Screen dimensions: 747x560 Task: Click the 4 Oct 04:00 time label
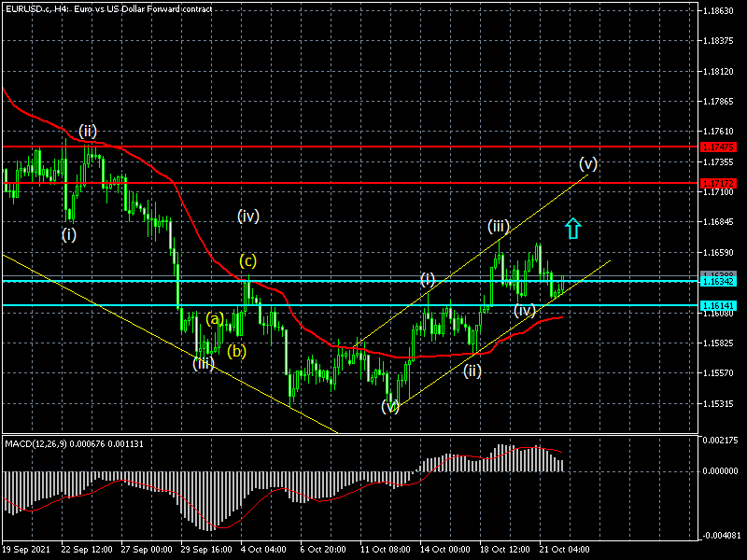264,550
